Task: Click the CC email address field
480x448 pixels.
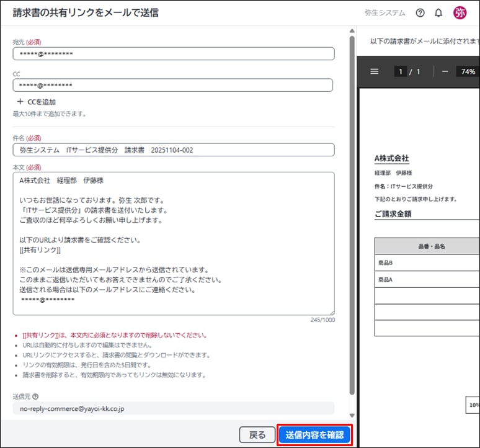Action: tap(174, 85)
